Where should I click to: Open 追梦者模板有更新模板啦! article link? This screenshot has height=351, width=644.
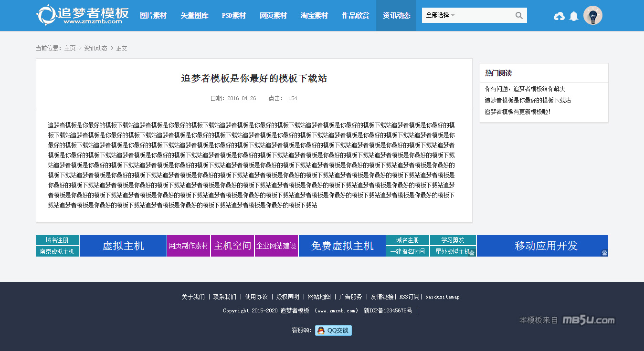517,112
